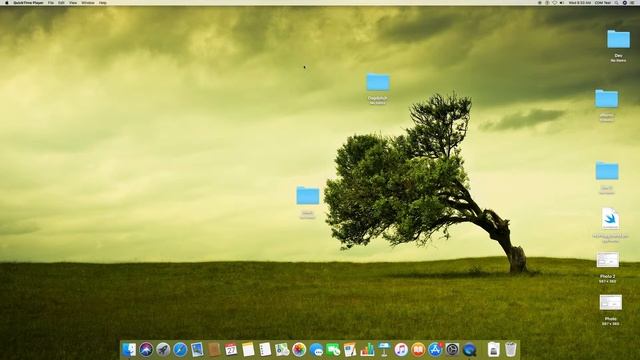
Task: Click document stack beside the Trash
Action: pos(493,350)
